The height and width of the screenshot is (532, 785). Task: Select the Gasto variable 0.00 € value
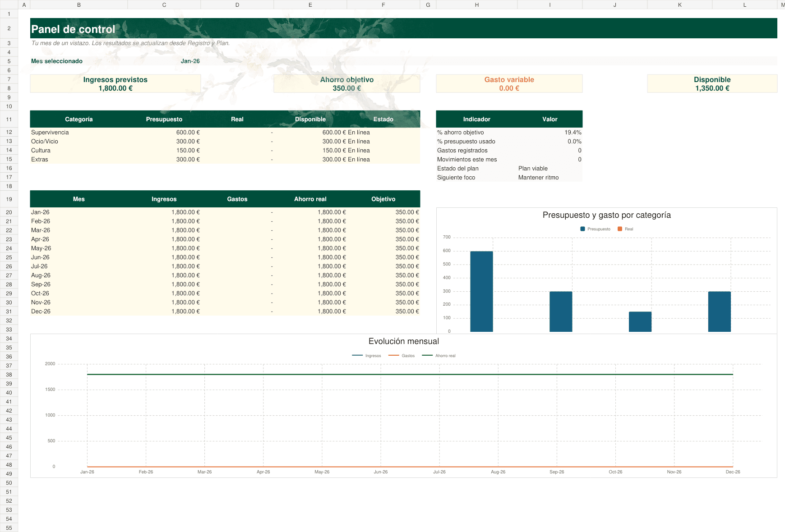pos(509,88)
